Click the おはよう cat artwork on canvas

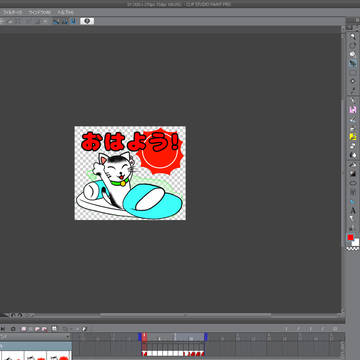130,173
